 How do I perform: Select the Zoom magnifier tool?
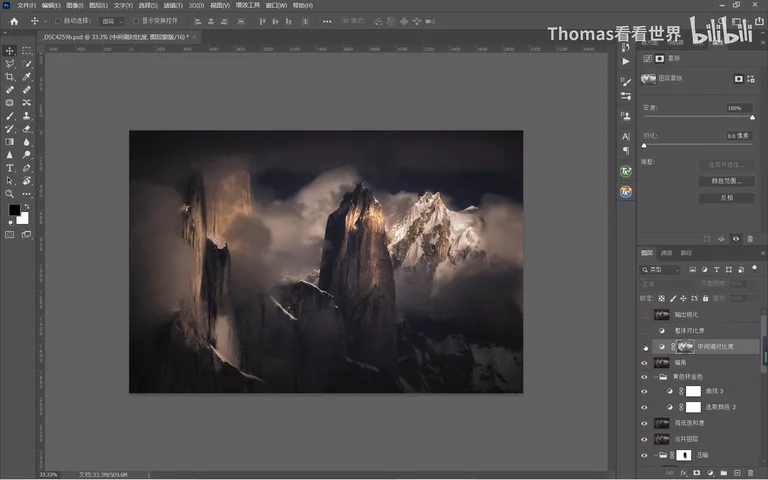(9, 194)
